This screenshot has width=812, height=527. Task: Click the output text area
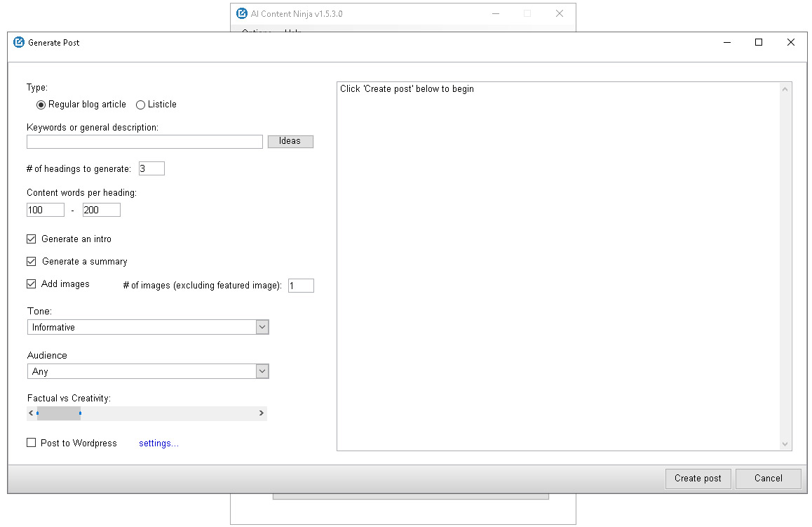pos(558,267)
